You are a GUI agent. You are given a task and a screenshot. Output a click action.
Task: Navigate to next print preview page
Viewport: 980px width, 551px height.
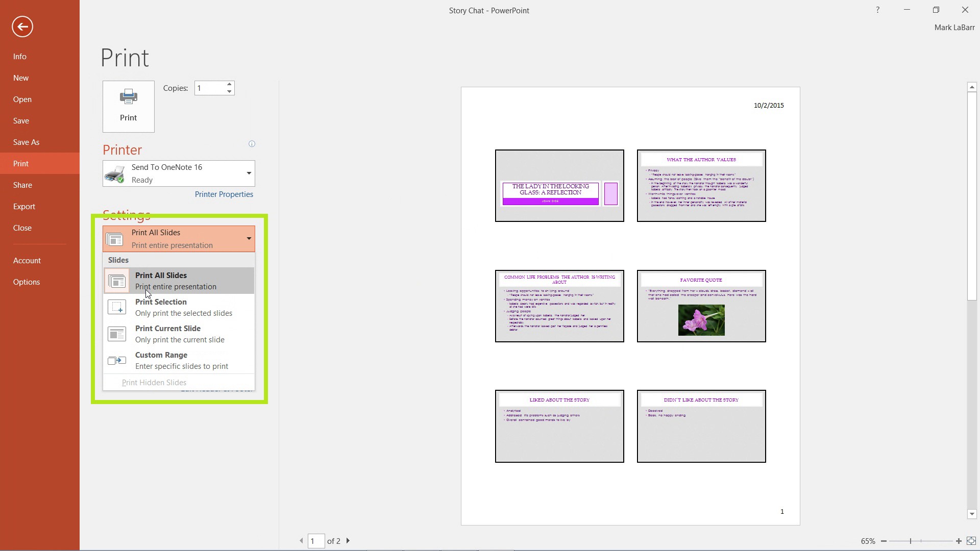(348, 541)
